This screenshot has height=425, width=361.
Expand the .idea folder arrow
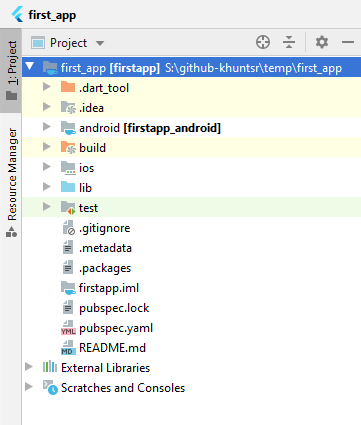tap(47, 107)
